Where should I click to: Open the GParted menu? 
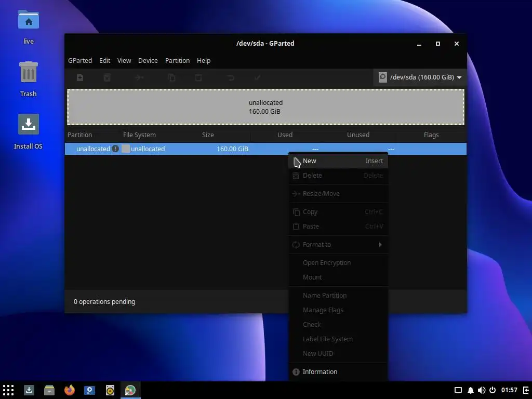click(x=80, y=60)
